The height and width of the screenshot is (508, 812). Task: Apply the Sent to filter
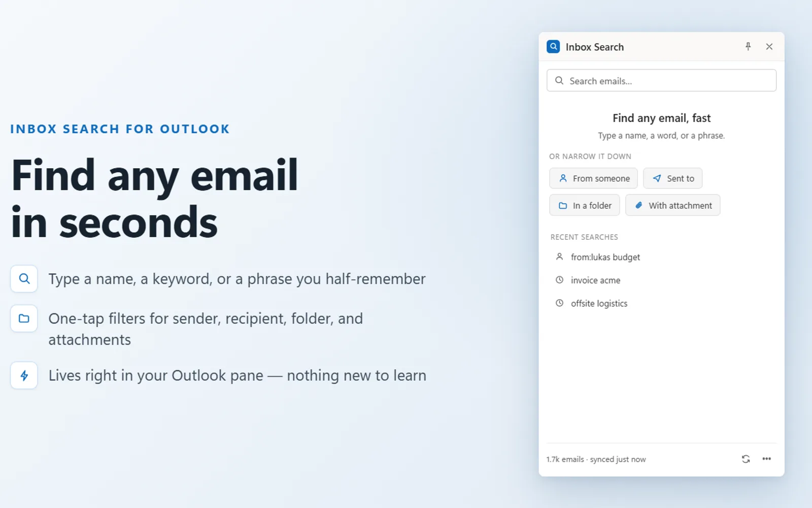(673, 178)
